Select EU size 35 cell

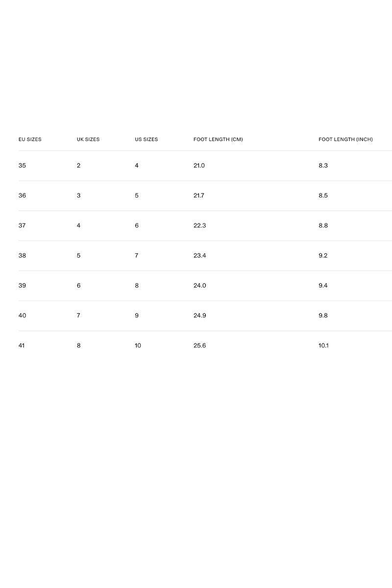pyautogui.click(x=22, y=166)
